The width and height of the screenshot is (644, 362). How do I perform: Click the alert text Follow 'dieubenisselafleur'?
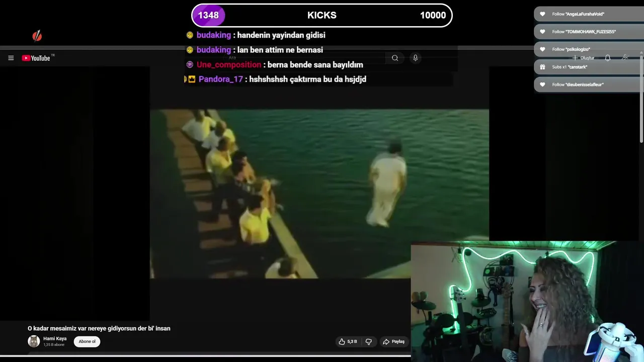point(578,84)
